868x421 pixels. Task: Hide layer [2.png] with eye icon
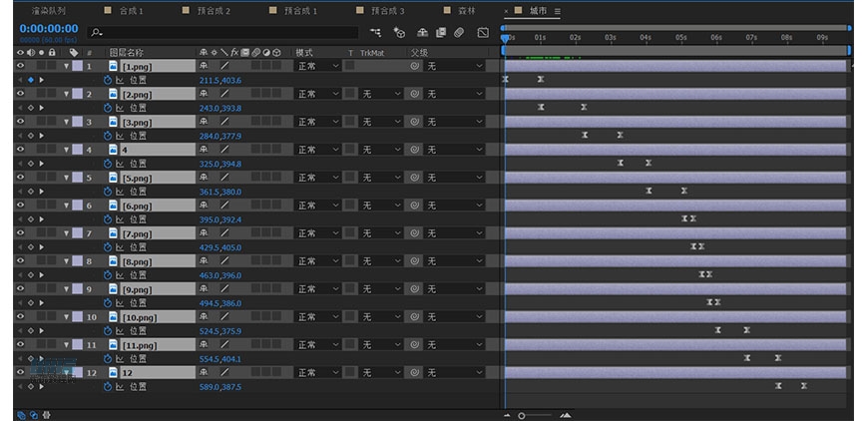pos(21,94)
